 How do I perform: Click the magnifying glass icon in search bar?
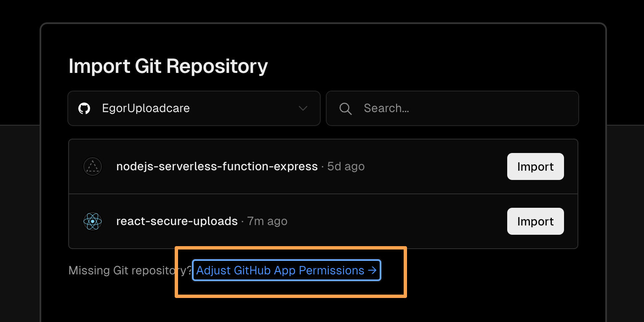(x=346, y=108)
